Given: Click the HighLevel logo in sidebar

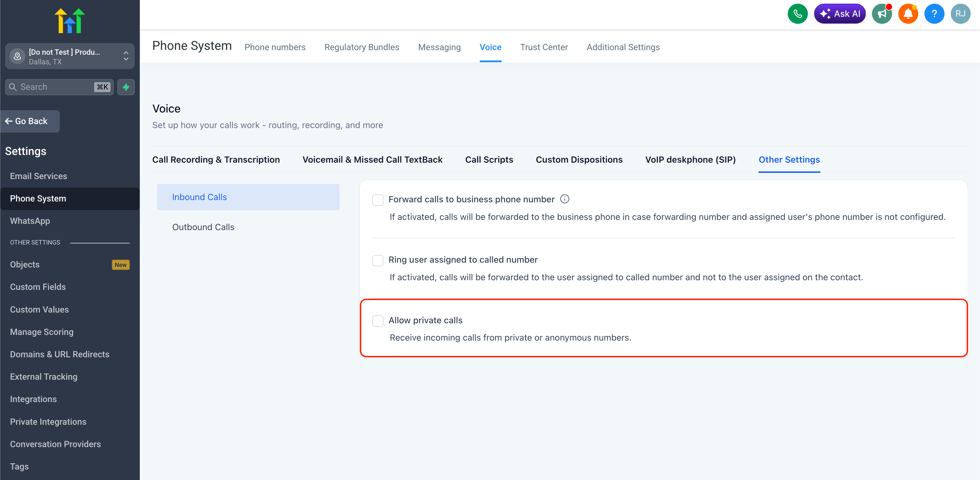Looking at the screenshot, I should (x=70, y=21).
